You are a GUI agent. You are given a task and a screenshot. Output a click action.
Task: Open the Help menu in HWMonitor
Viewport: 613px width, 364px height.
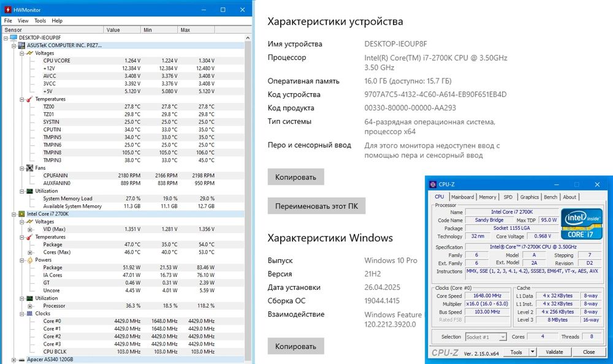[x=57, y=21]
